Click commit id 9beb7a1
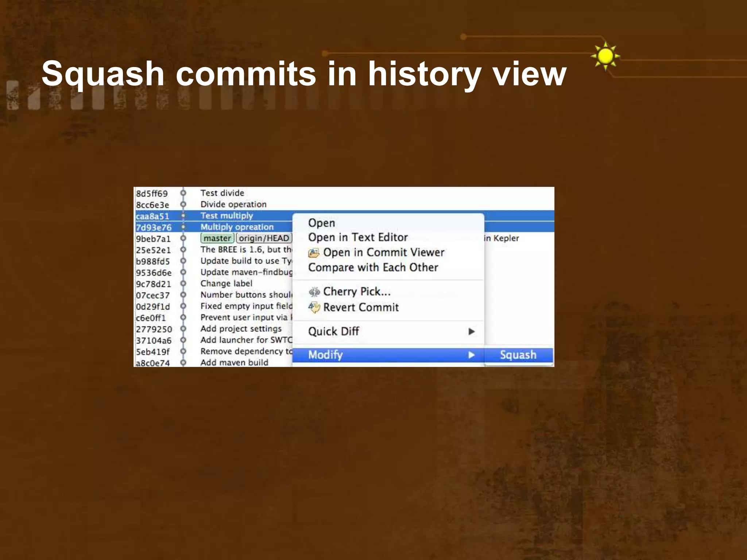 click(x=153, y=239)
